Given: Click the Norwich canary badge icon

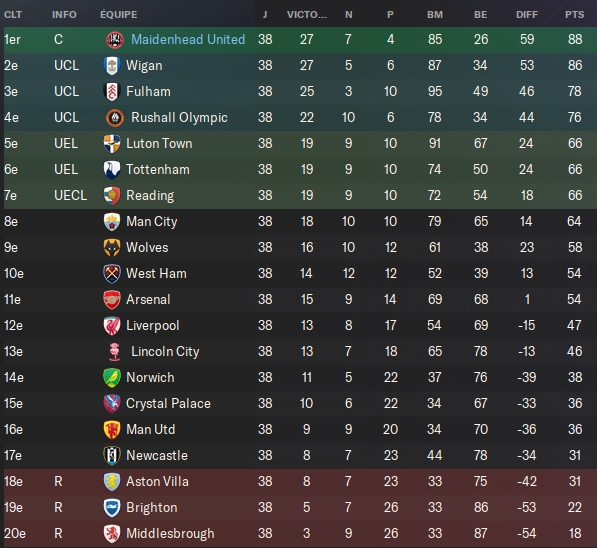Looking at the screenshot, I should [x=112, y=378].
